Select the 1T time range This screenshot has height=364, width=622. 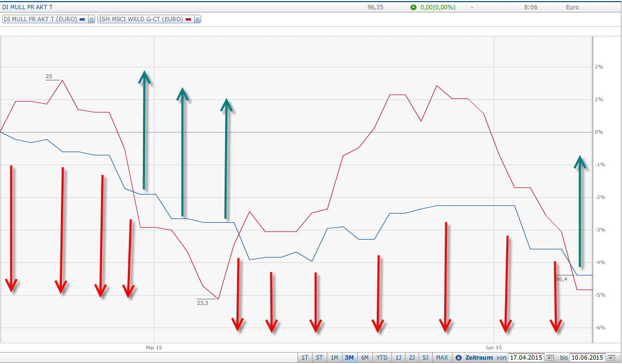[x=304, y=357]
